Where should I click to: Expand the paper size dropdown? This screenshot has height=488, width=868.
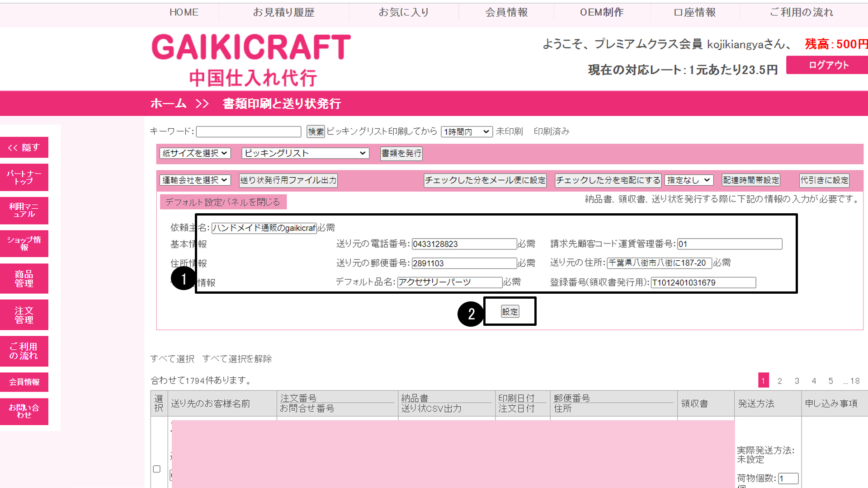click(x=195, y=153)
